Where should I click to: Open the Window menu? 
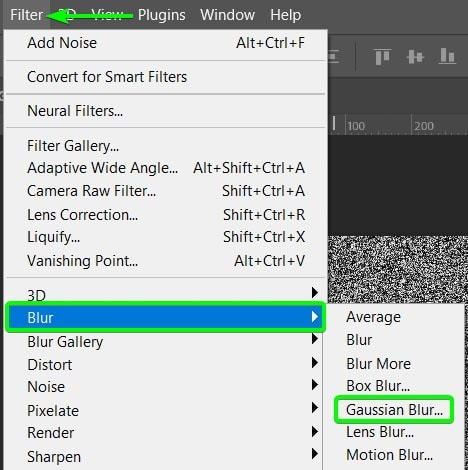click(x=227, y=15)
